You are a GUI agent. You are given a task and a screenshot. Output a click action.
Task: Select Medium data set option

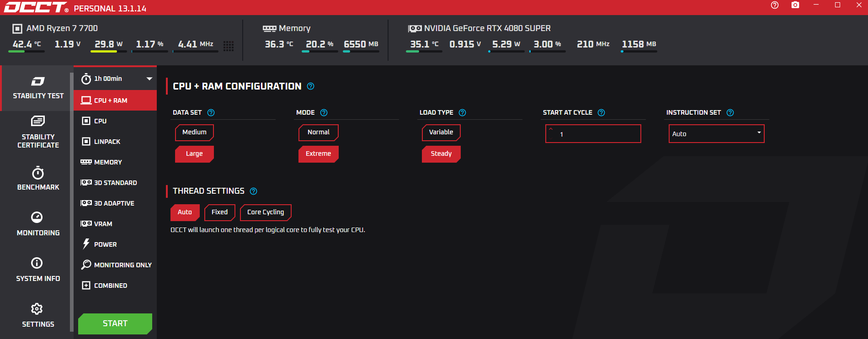194,132
